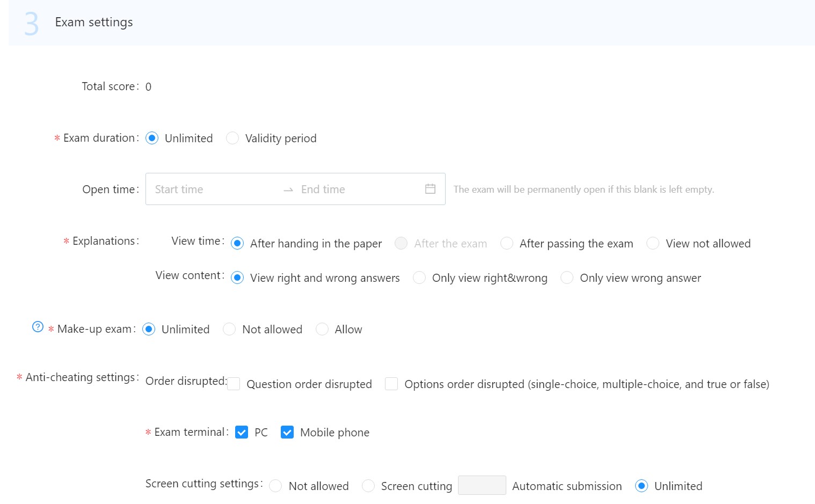The image size is (815, 504).
Task: Uncheck PC exam terminal
Action: tap(242, 432)
